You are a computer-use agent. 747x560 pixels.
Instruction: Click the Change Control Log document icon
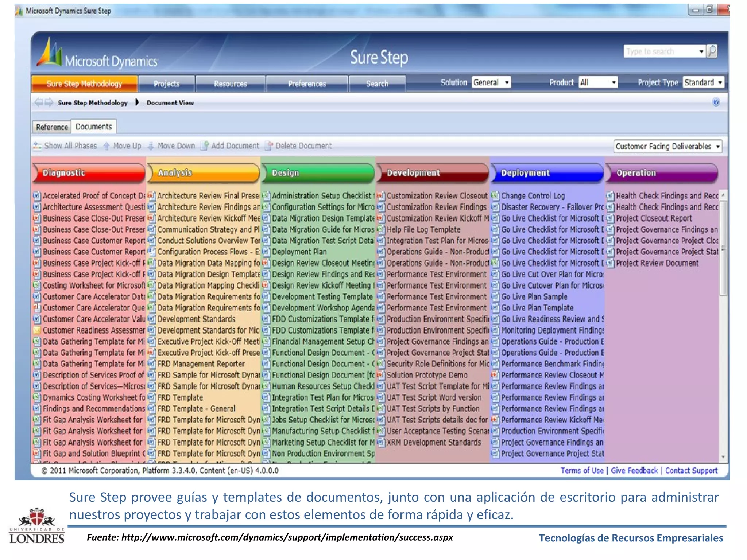click(495, 196)
